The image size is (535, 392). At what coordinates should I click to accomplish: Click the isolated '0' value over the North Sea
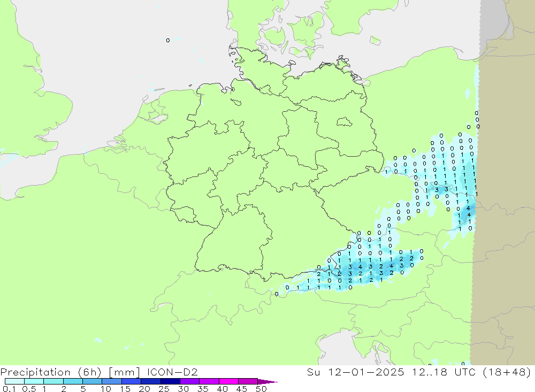(168, 40)
